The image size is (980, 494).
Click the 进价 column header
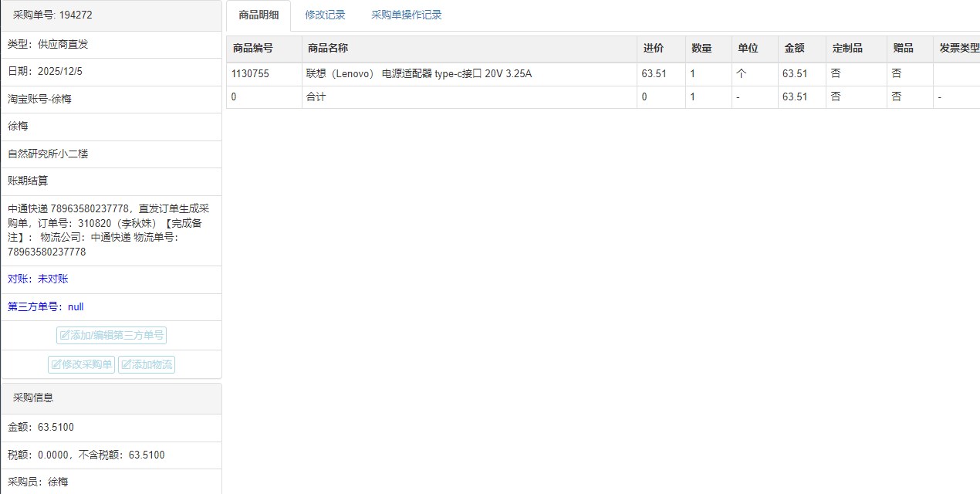(653, 48)
